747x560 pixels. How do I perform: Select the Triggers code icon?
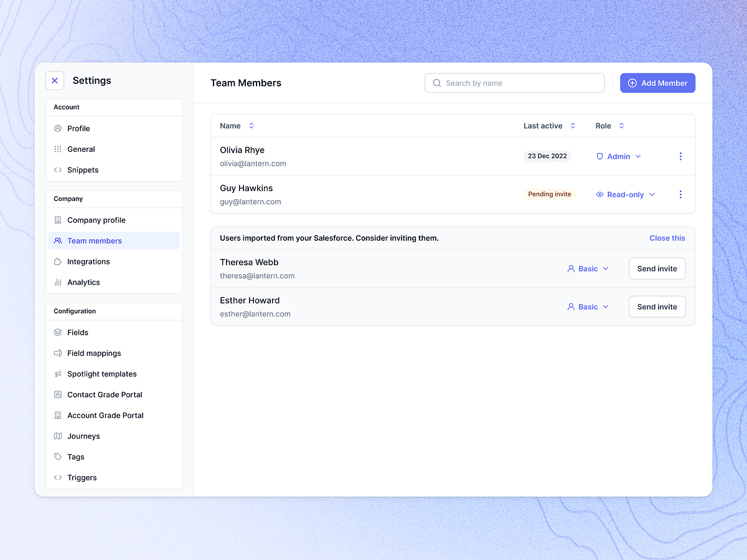[57, 477]
